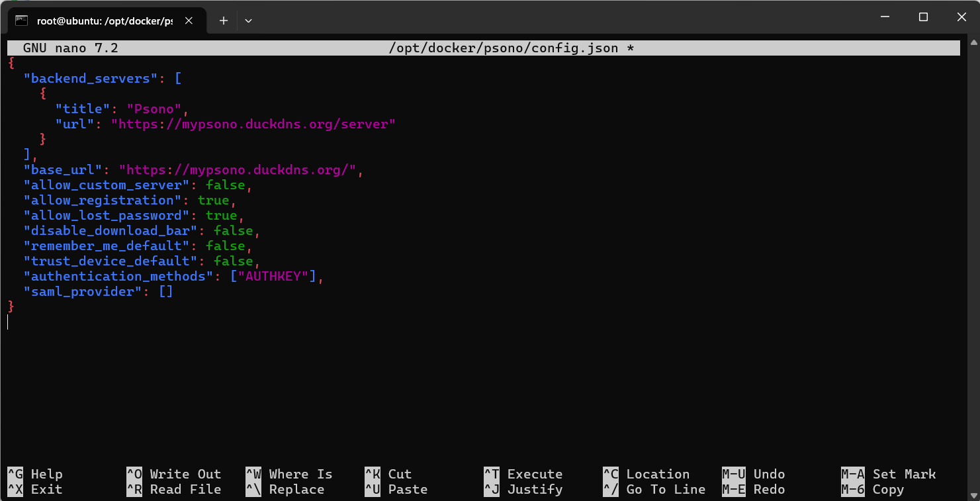Click the ^/ Go To Line shortcut
Viewport: 980px width, 501px height.
tap(654, 489)
